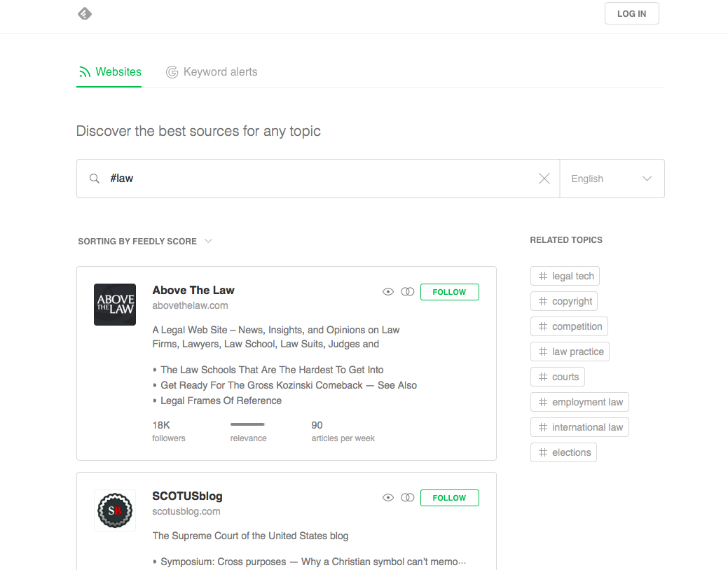Open the Above The Law logo thumbnail
728x570 pixels.
click(x=115, y=305)
